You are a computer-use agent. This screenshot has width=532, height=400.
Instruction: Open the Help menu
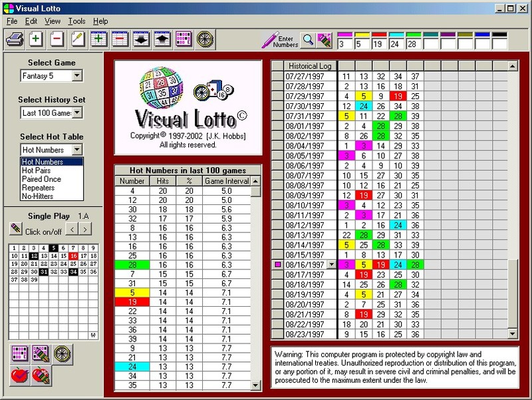100,21
